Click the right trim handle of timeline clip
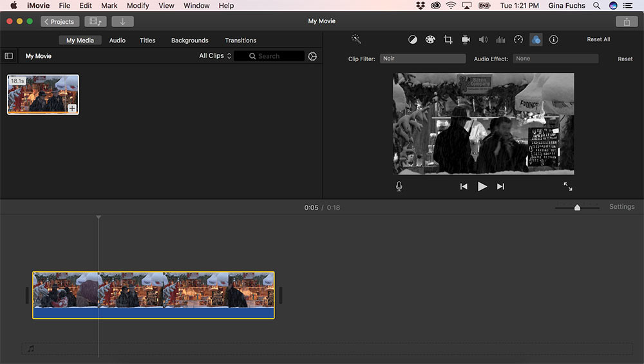644x364 pixels. [x=281, y=296]
